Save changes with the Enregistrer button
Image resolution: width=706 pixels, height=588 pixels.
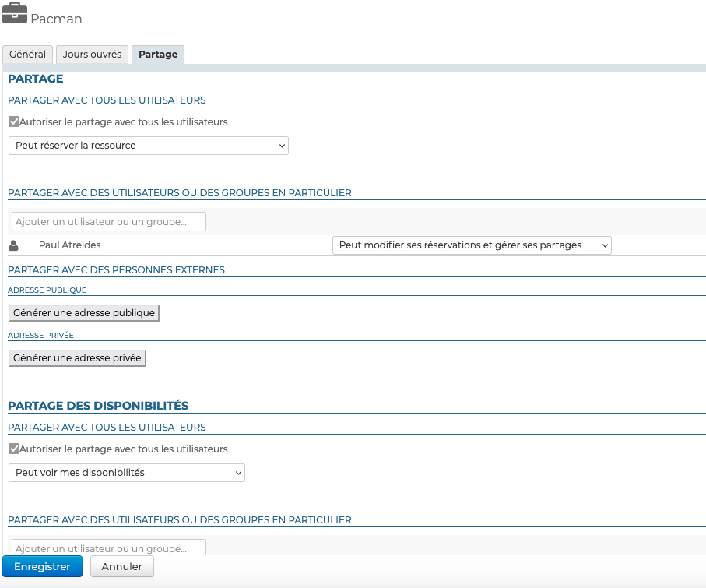[x=42, y=566]
